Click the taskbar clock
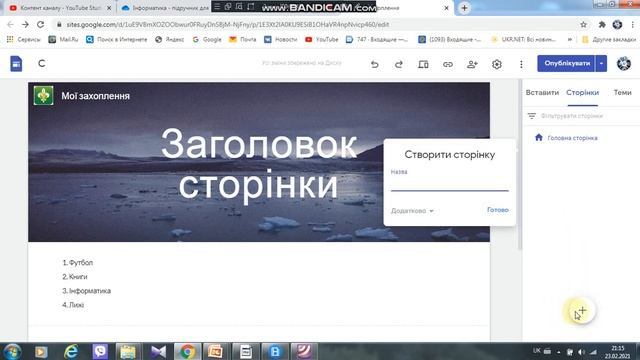 pyautogui.click(x=618, y=352)
